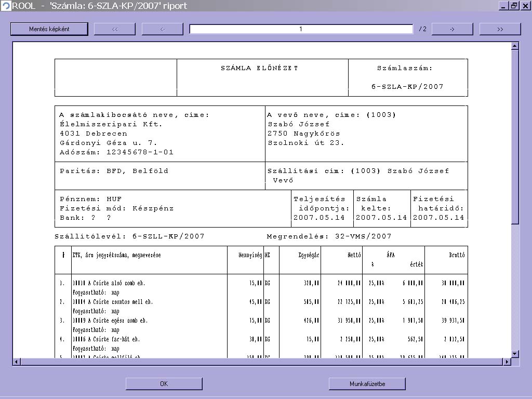Click the ROOL application icon in title bar
This screenshot has height=399, width=532.
[6, 6]
